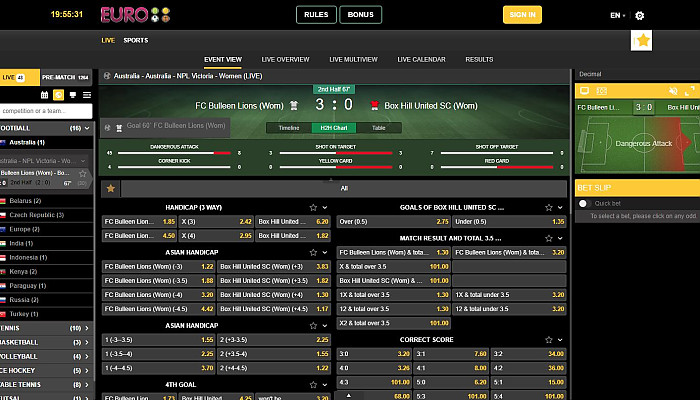
Task: Unmute sound in the match tracker
Action: coord(673,91)
